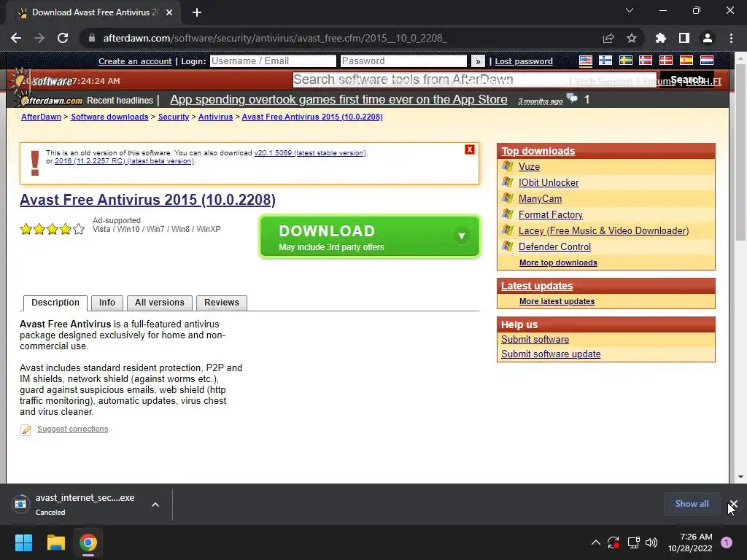Open ManyCam in Top downloads
747x560 pixels.
point(540,199)
